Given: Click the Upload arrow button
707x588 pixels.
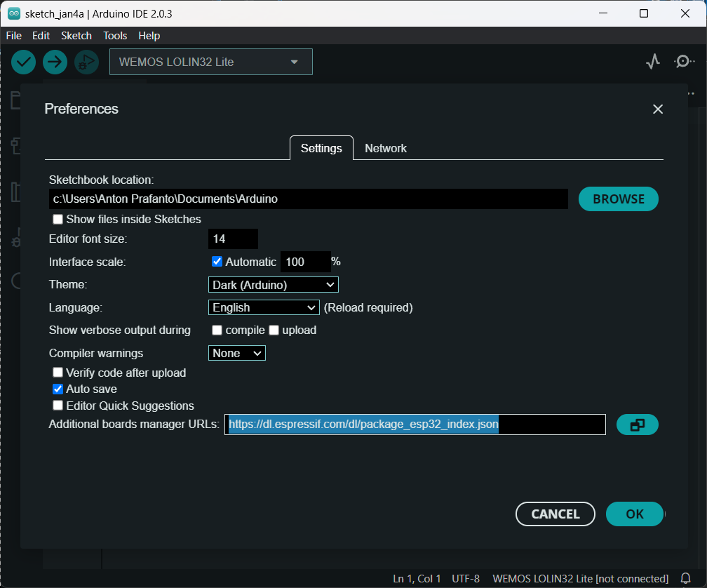Looking at the screenshot, I should 55,62.
